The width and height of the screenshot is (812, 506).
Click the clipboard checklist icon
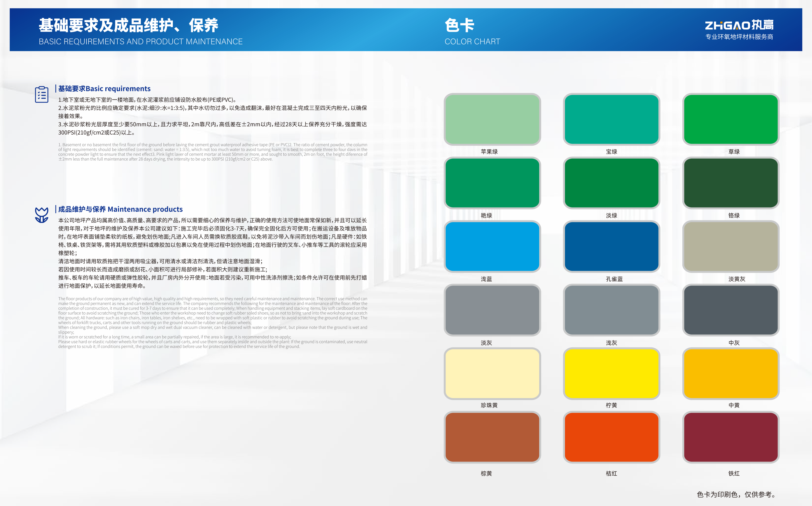pyautogui.click(x=41, y=94)
